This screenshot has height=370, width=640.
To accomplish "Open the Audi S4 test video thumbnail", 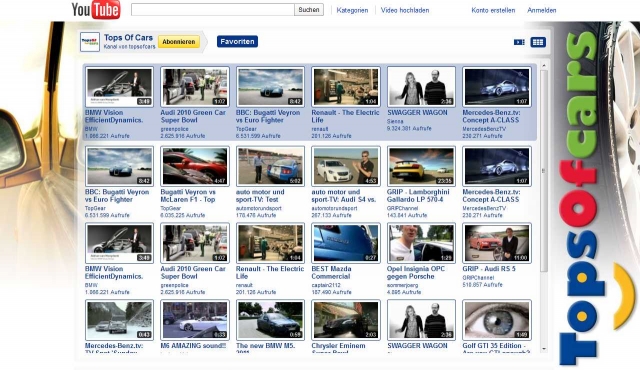I will (346, 166).
